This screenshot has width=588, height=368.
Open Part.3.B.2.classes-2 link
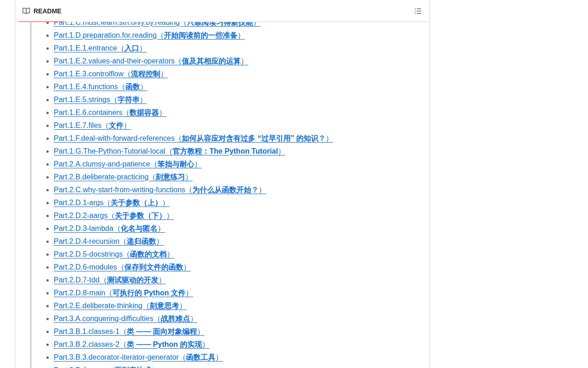[131, 345]
